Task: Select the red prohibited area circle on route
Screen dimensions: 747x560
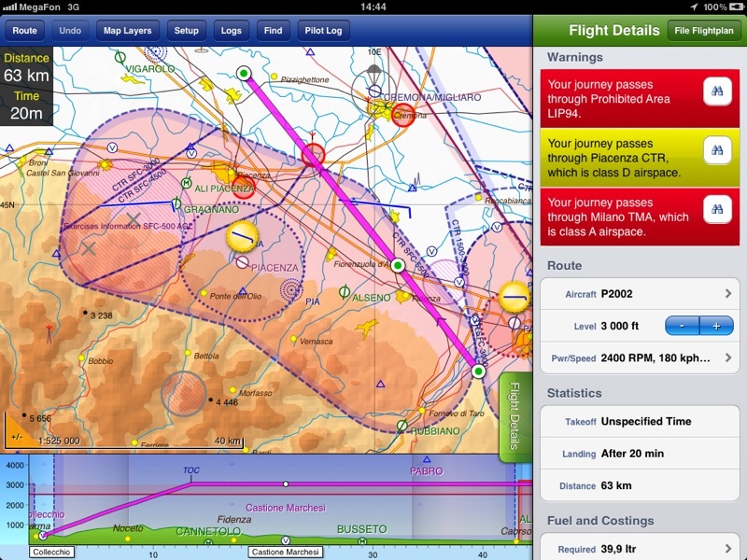Action: pyautogui.click(x=313, y=154)
